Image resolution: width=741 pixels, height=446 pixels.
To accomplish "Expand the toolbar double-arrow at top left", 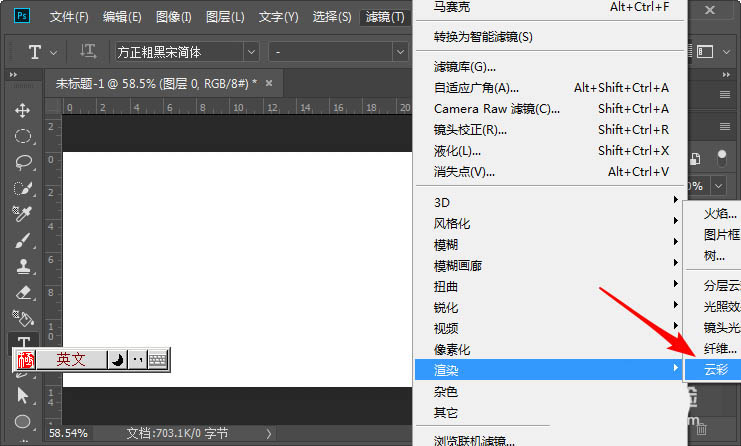I will [x=13, y=75].
